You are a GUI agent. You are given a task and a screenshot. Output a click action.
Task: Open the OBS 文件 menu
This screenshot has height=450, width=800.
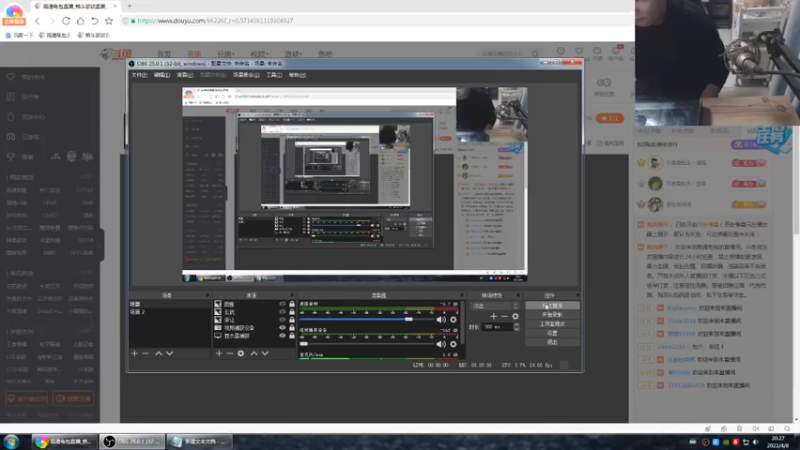coord(139,75)
